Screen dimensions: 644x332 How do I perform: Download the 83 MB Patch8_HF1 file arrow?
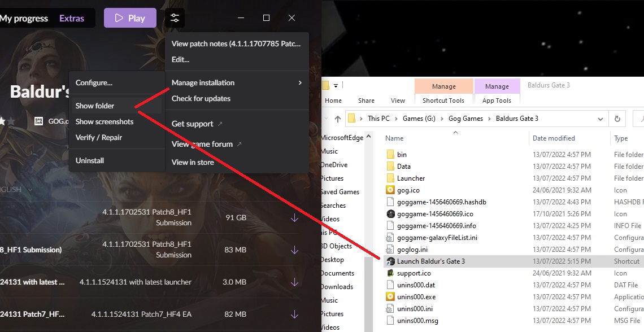(x=294, y=250)
